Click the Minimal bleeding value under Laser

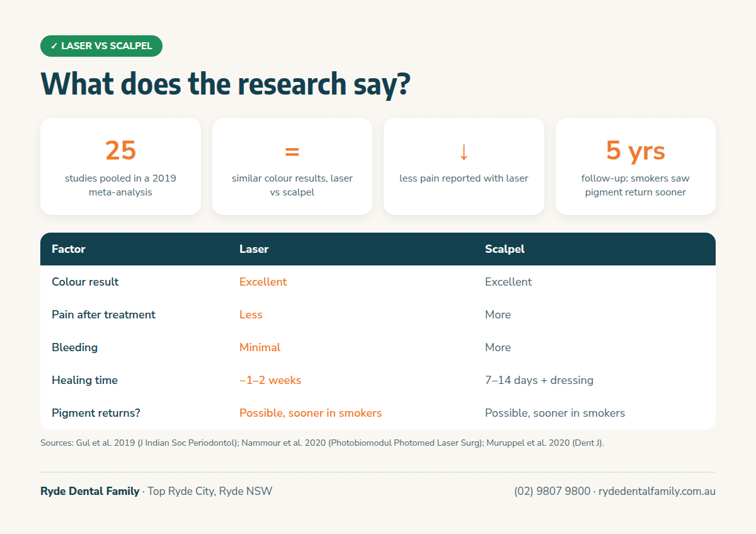[x=260, y=347]
